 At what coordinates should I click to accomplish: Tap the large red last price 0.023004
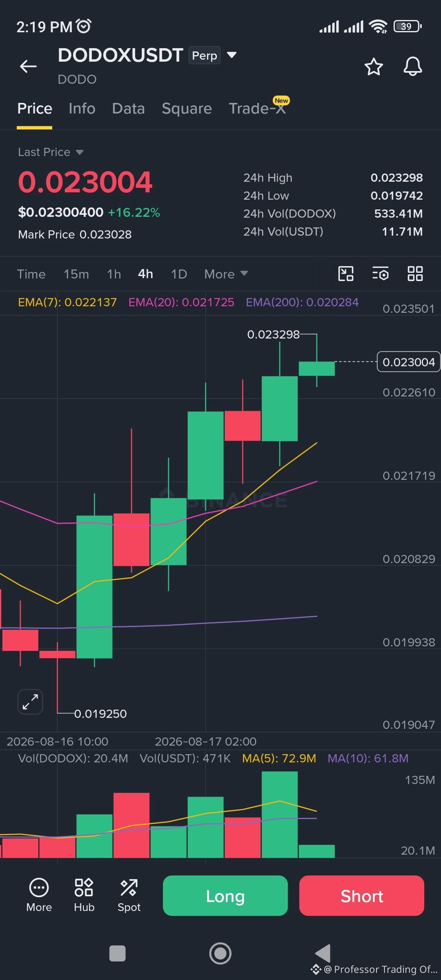click(x=85, y=182)
